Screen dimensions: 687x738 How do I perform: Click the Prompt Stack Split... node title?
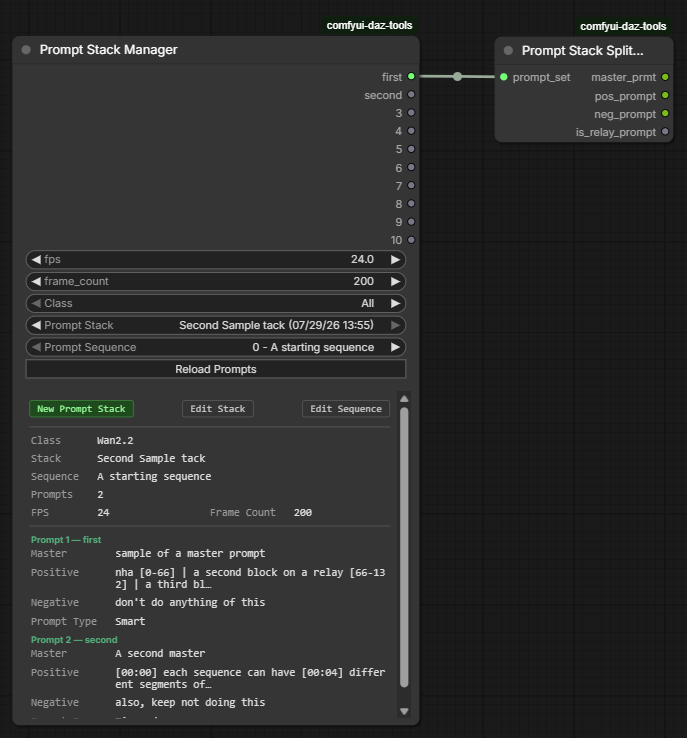(x=583, y=51)
